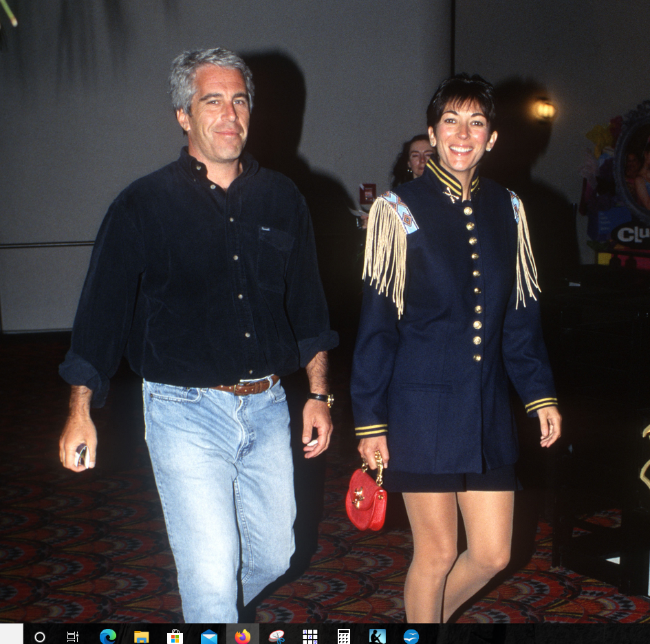650x644 pixels.
Task: Click empty taskbar area right of OpenOffice
Action: point(537,634)
